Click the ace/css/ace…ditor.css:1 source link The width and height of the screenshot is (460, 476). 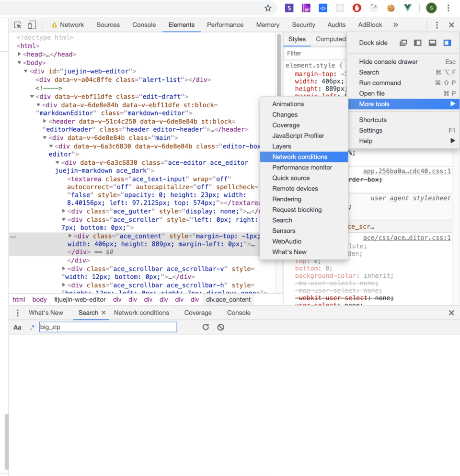tap(406, 238)
